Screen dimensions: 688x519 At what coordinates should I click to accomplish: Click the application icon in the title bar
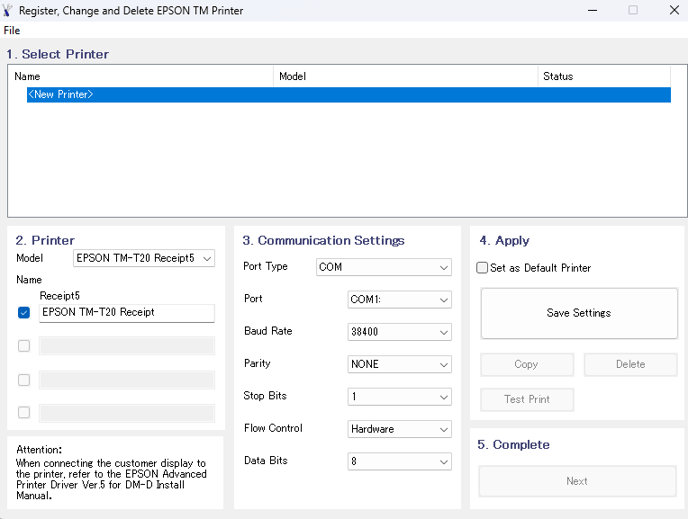[7, 10]
